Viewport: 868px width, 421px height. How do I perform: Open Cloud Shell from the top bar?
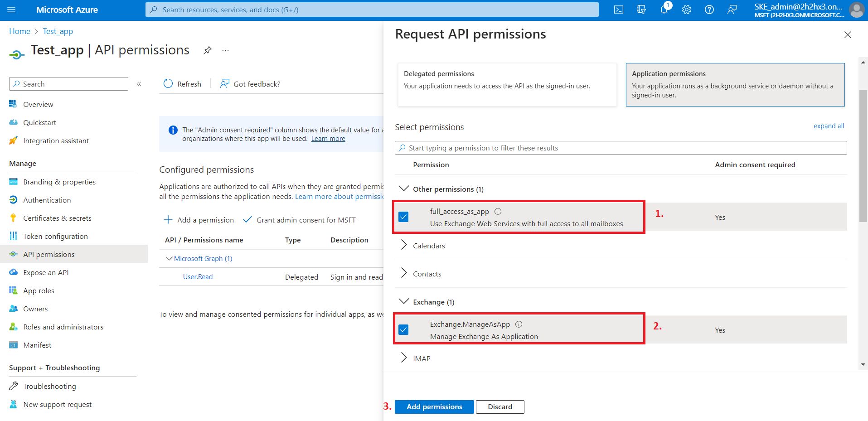(618, 10)
